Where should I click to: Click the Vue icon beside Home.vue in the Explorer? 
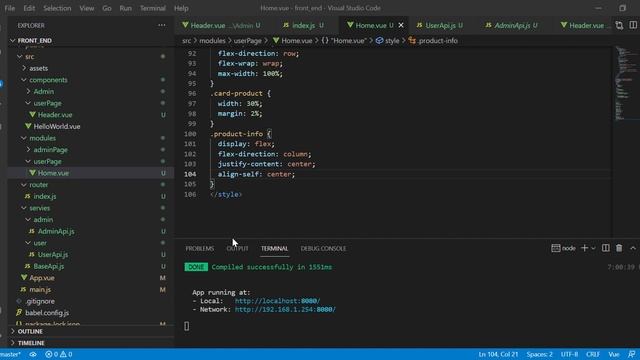tap(32, 173)
